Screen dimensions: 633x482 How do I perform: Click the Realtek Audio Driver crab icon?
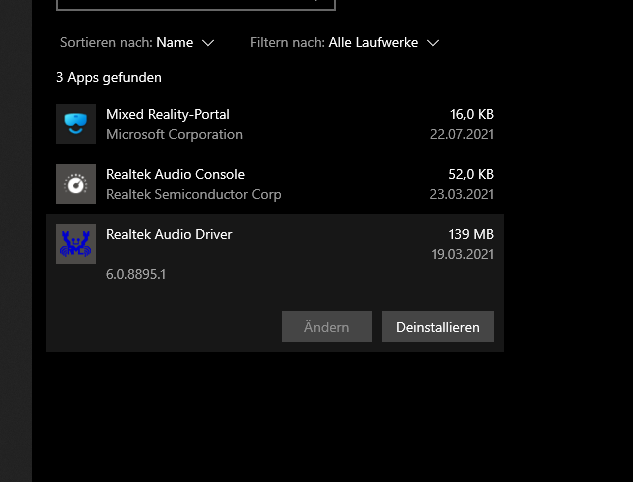(x=76, y=244)
